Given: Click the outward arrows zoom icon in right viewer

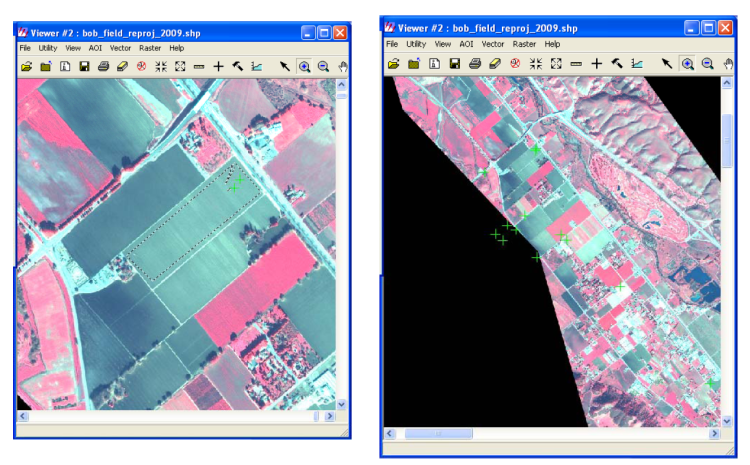Looking at the screenshot, I should click(x=556, y=64).
